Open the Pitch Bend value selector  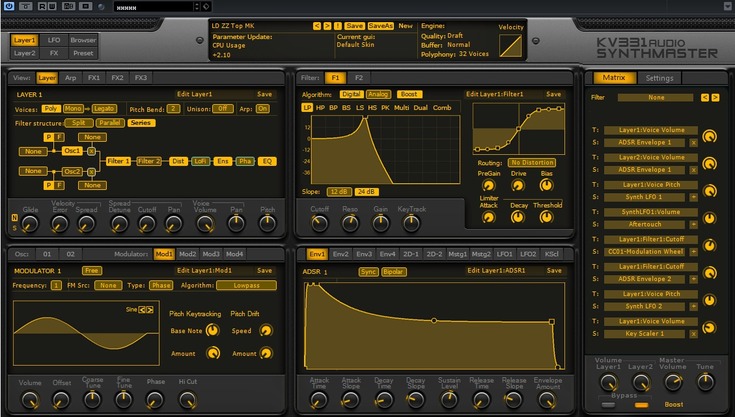coord(173,109)
